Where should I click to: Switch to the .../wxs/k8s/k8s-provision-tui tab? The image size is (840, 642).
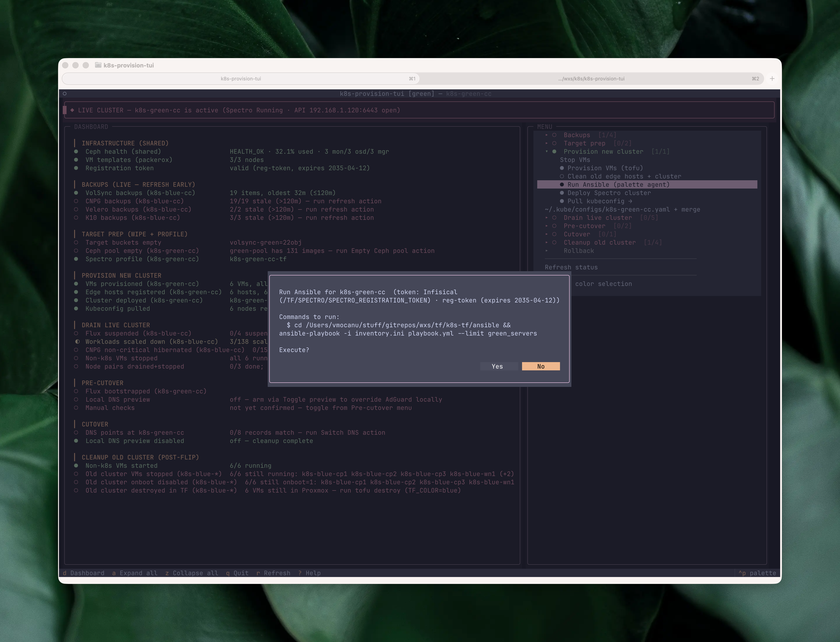[x=591, y=79]
